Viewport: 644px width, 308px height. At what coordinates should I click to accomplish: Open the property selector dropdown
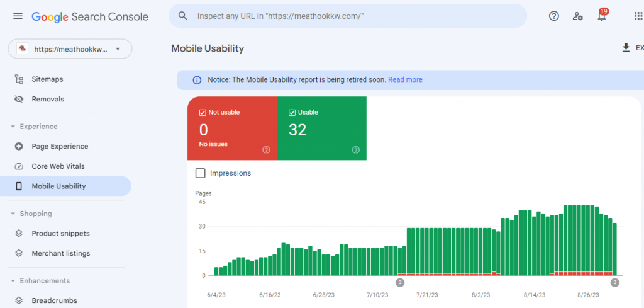click(70, 49)
